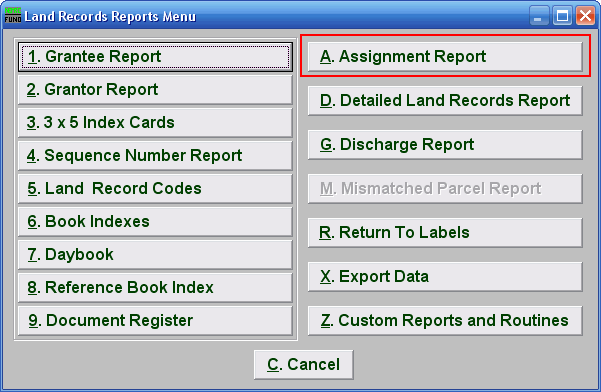
Task: Open the Export Data option
Action: pos(445,277)
